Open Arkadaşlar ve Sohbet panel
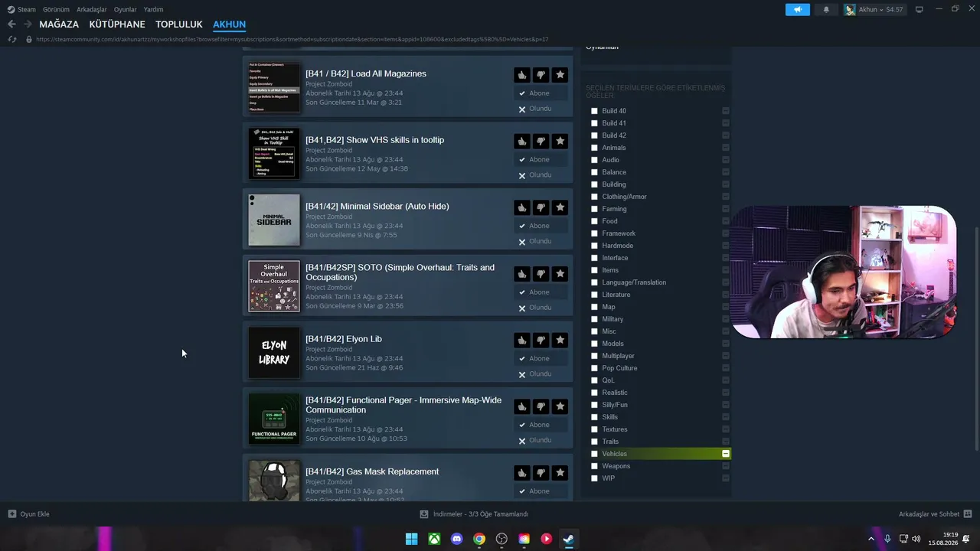Image resolution: width=980 pixels, height=551 pixels. point(935,514)
